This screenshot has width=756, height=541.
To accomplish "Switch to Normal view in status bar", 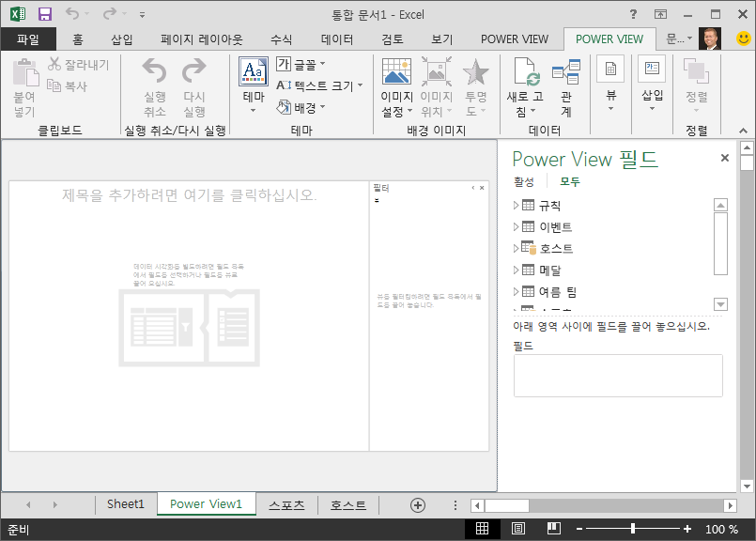I will click(482, 529).
